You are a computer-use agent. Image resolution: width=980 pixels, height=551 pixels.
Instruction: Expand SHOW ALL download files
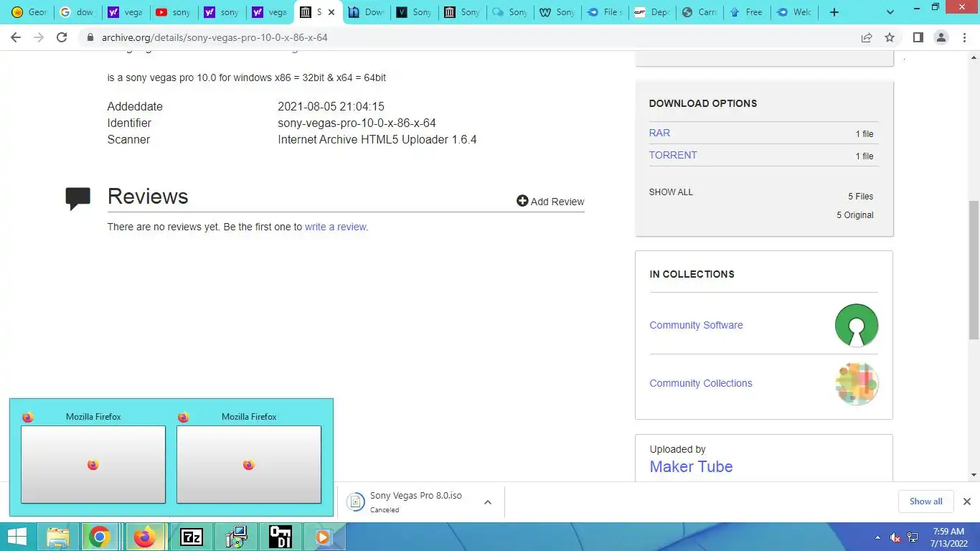pyautogui.click(x=671, y=192)
